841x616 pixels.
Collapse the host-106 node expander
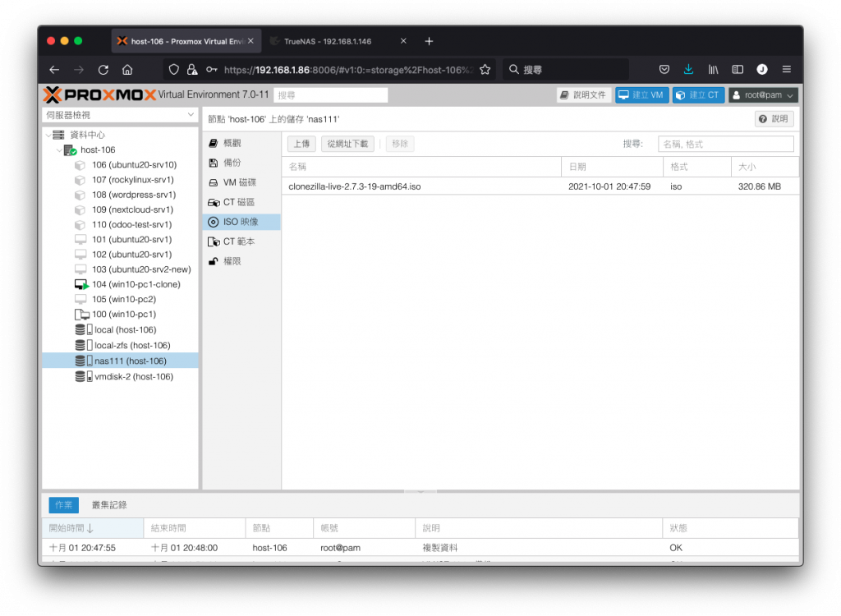point(59,150)
